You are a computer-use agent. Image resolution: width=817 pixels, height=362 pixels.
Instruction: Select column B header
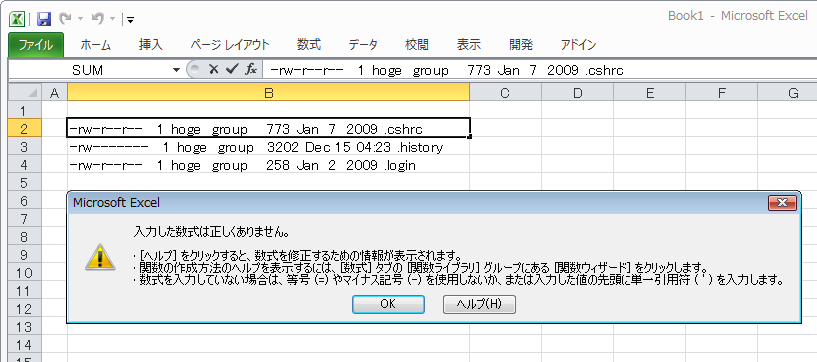[x=268, y=93]
